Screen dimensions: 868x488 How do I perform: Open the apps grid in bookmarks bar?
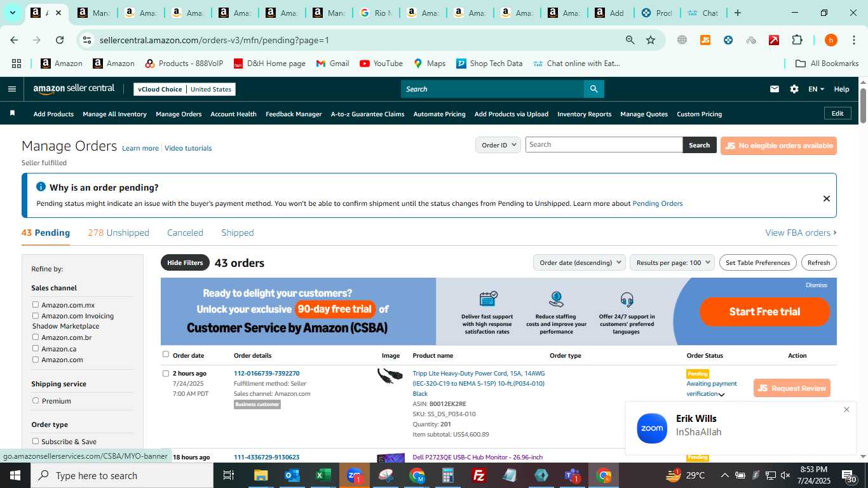click(x=17, y=64)
